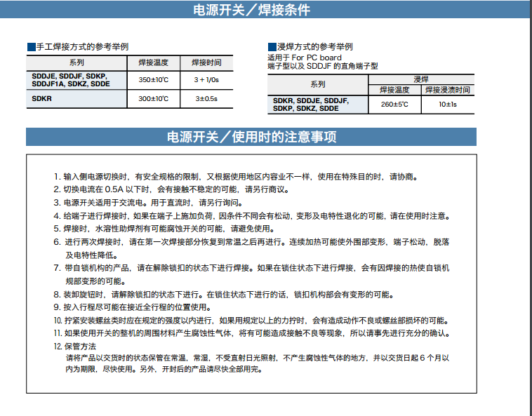
Task: Click the blue square before 浸焊方式的参考举例
Action: click(x=272, y=47)
